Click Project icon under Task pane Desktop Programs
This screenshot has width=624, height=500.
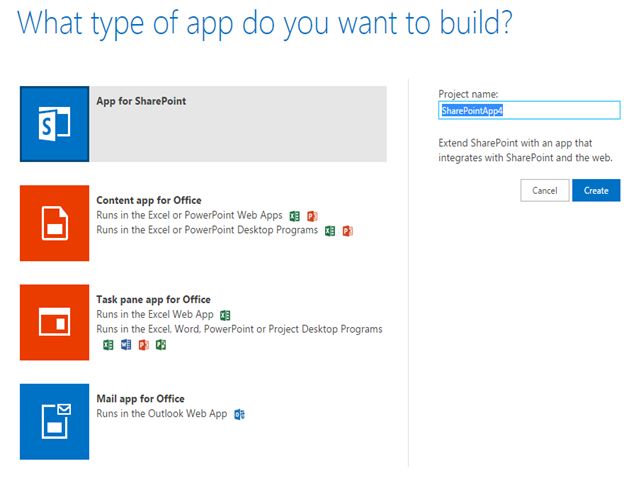(161, 344)
